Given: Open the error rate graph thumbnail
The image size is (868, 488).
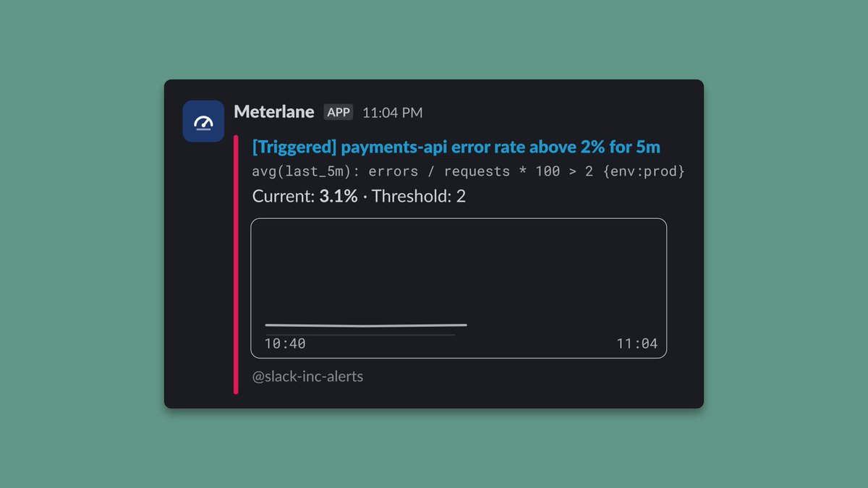Looking at the screenshot, I should [x=459, y=288].
